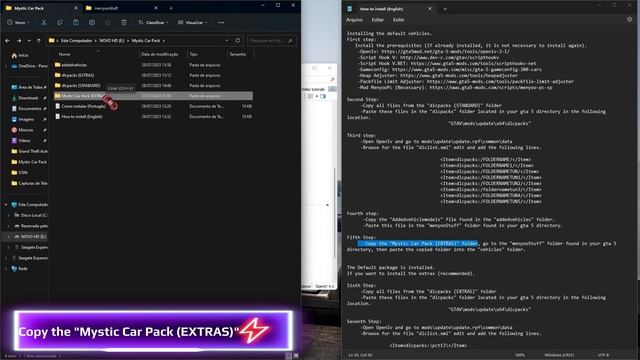Click the Cut scissors icon in Explorer toolbar
Viewport: 640px width, 360px height.
44,22
